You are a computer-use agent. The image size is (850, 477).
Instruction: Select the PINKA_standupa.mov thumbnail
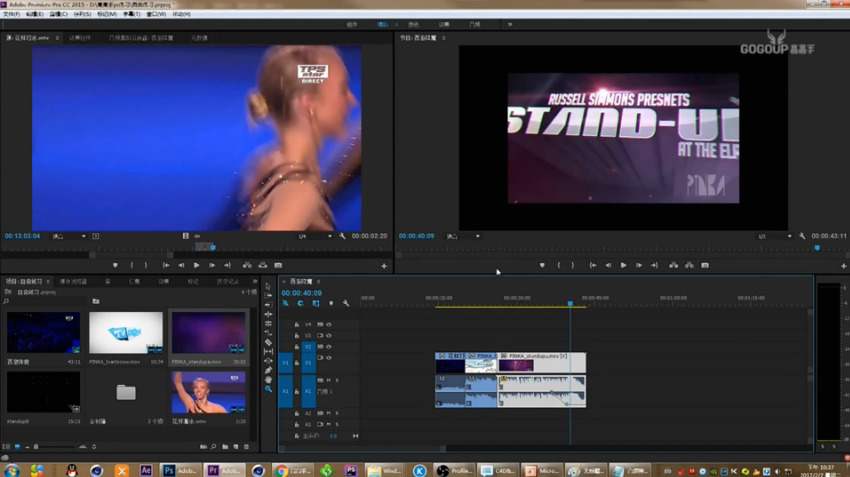[x=208, y=333]
